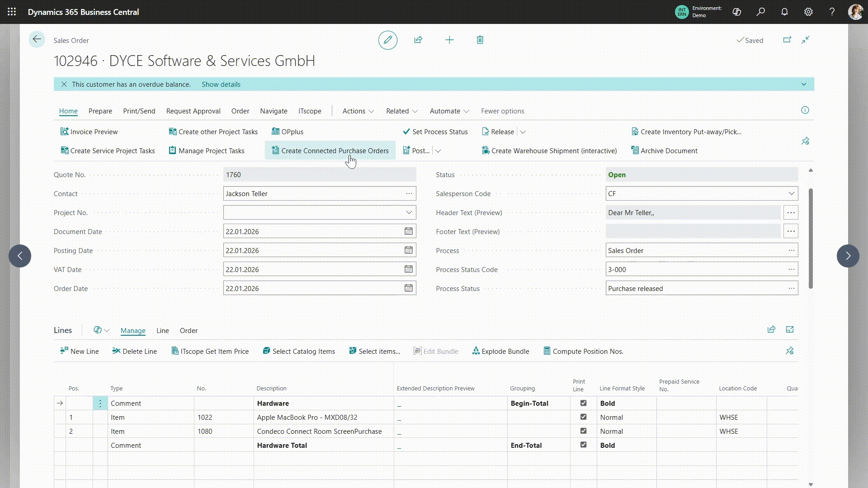The height and width of the screenshot is (488, 868).
Task: Toggle Print Line checkbox for Apple MacBook Pro
Action: (583, 417)
